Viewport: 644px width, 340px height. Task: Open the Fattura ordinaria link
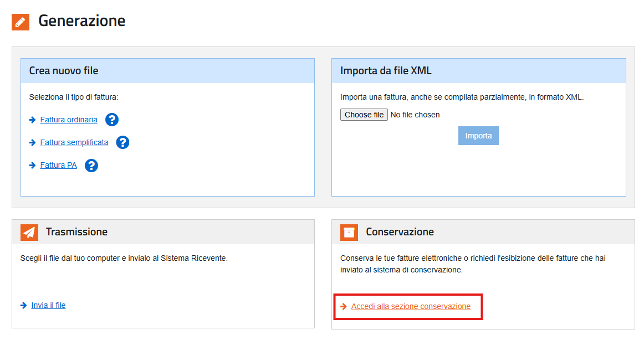68,119
